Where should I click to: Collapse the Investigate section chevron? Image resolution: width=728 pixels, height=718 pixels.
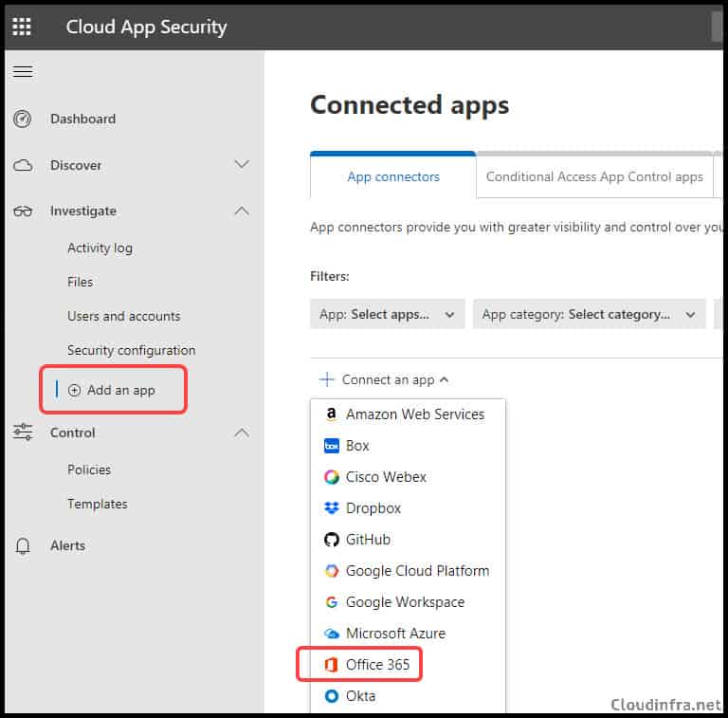pyautogui.click(x=242, y=211)
